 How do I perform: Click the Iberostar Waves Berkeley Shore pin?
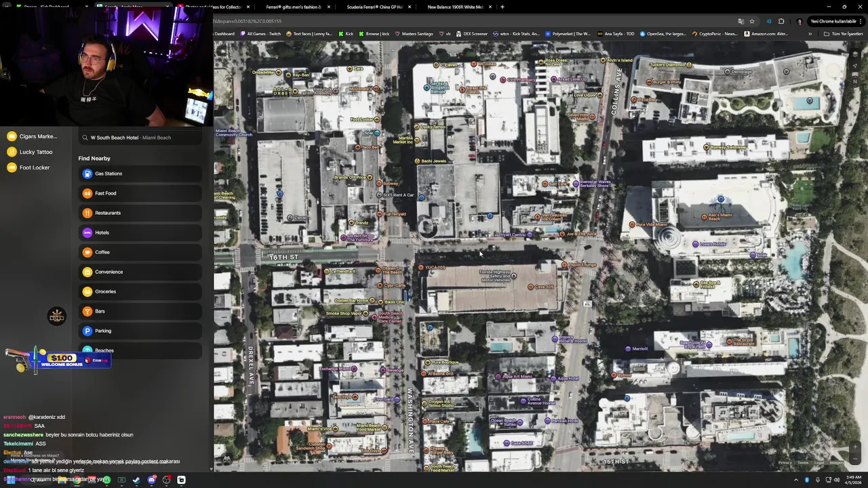pos(576,184)
